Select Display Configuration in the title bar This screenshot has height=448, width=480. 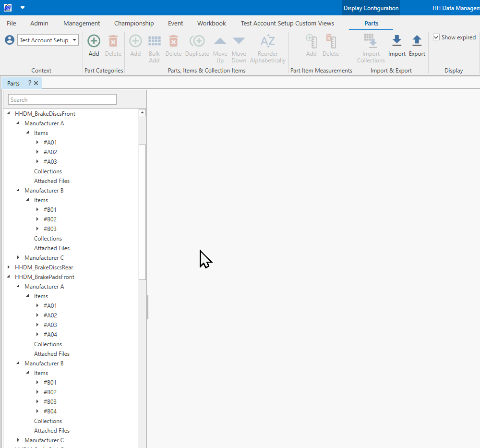pyautogui.click(x=371, y=8)
